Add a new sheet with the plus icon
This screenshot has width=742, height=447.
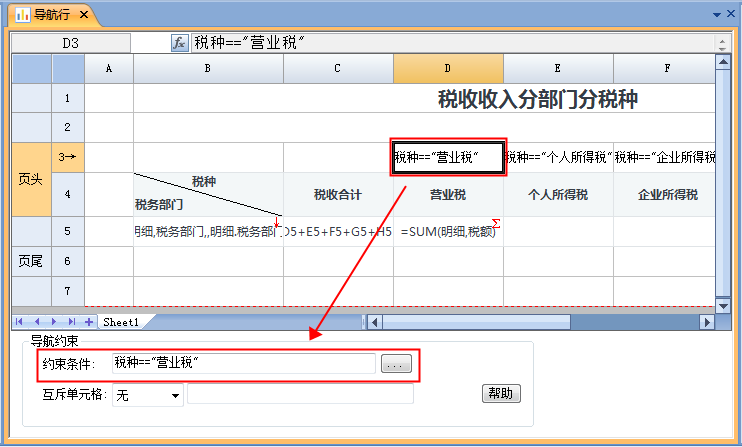[89, 322]
